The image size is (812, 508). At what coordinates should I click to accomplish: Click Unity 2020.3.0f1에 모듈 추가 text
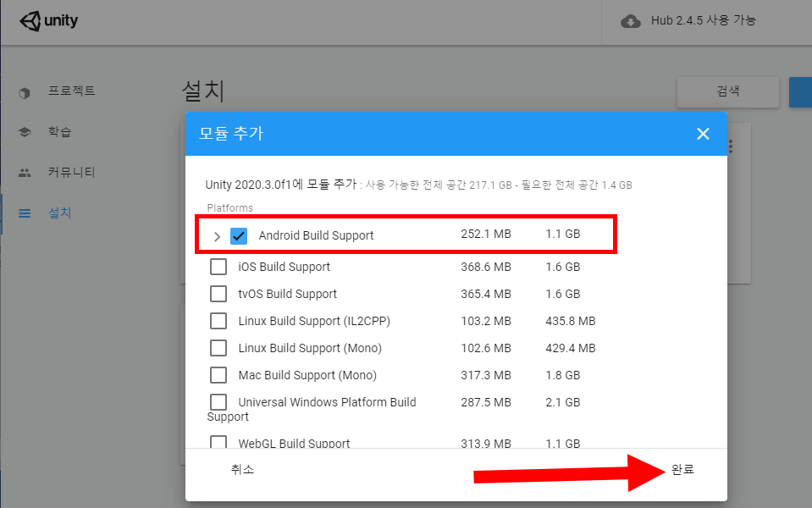[280, 185]
